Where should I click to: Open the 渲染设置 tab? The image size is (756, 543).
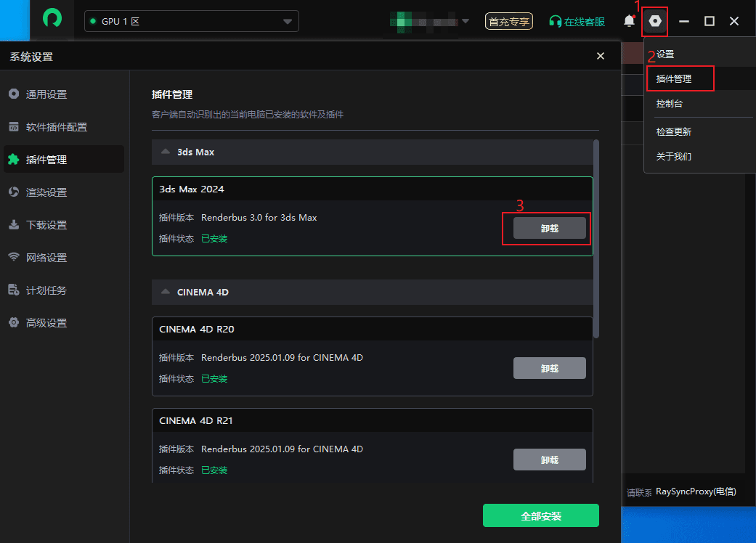[x=64, y=192]
